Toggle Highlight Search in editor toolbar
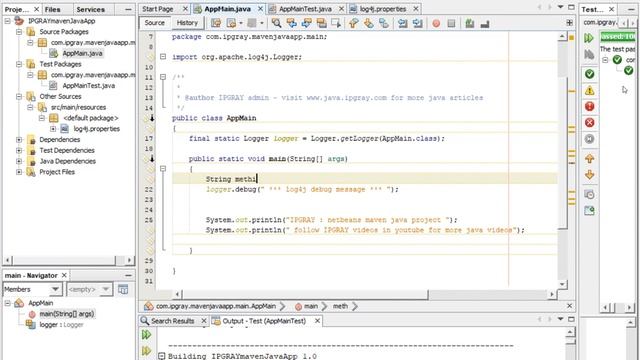Viewport: 640px width, 360px height. click(x=322, y=23)
